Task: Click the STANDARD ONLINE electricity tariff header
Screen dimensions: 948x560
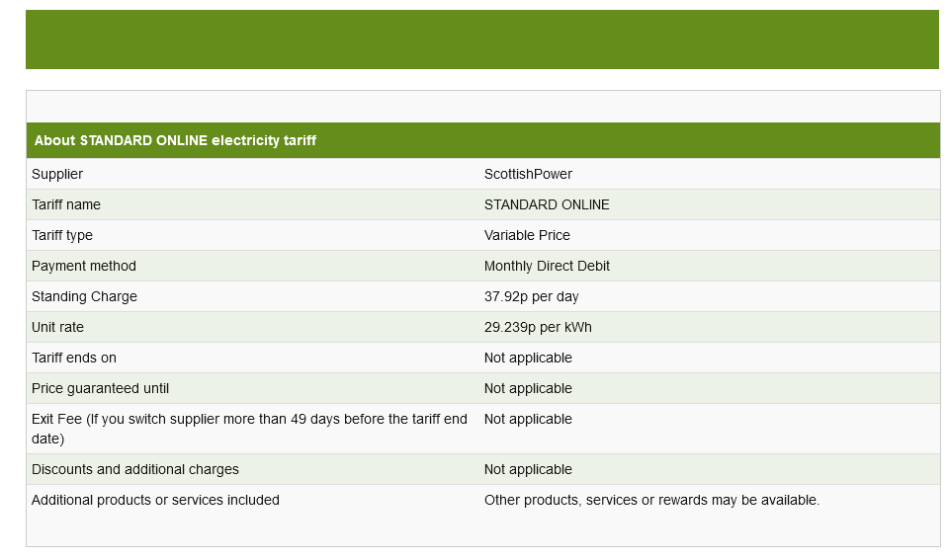Action: pos(175,140)
